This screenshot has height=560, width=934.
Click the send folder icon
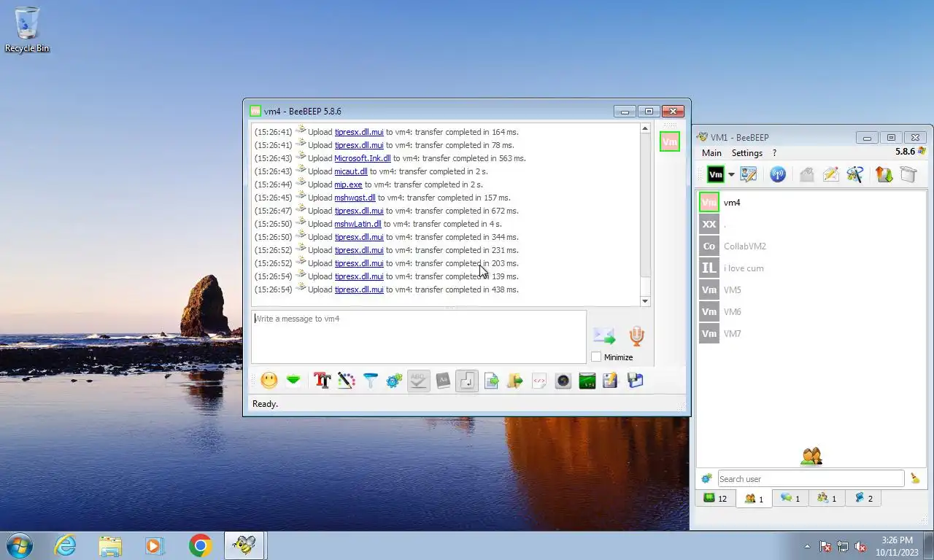[x=515, y=381]
